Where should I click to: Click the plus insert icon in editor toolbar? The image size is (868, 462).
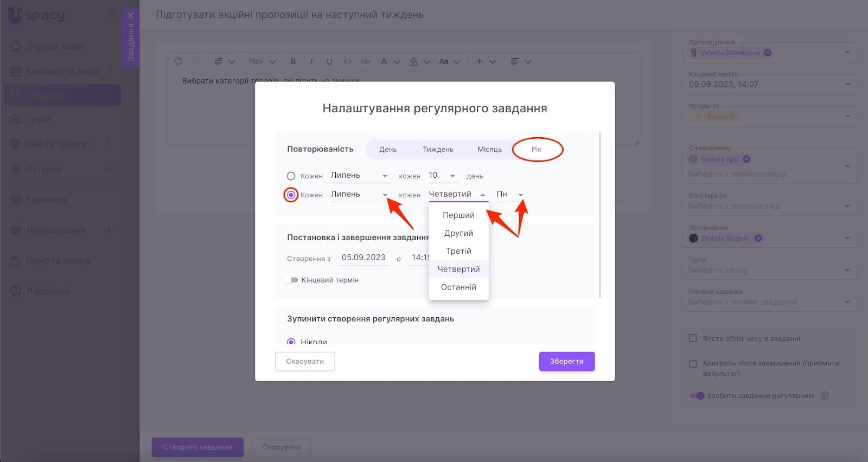pos(480,61)
